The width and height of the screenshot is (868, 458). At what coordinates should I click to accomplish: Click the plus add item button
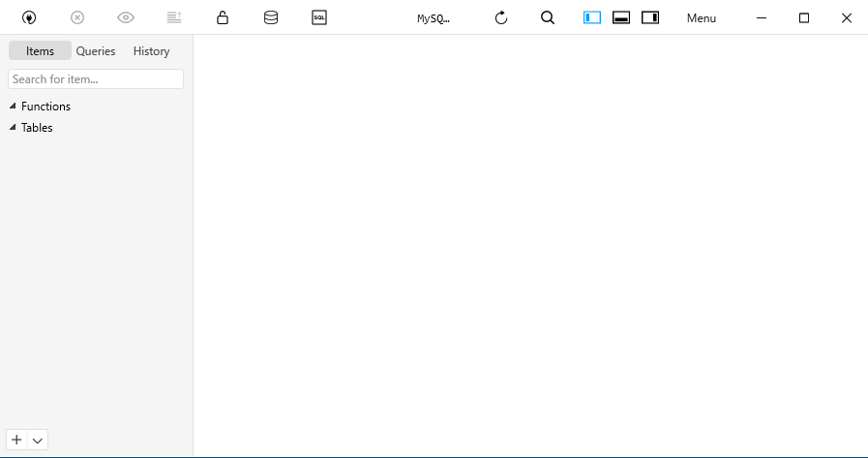coord(16,440)
